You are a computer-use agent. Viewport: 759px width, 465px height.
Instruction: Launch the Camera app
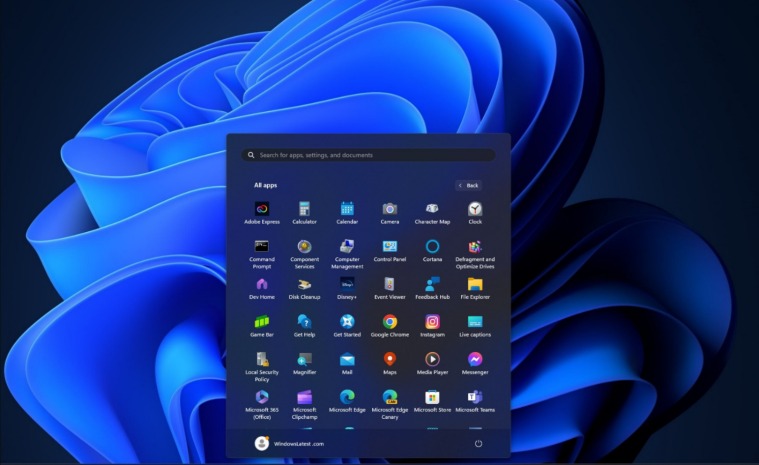tap(390, 209)
